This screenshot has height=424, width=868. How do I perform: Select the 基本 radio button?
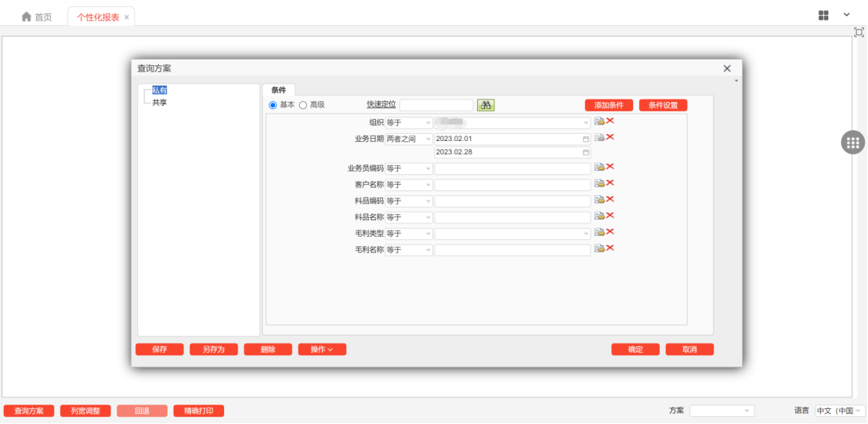click(273, 105)
